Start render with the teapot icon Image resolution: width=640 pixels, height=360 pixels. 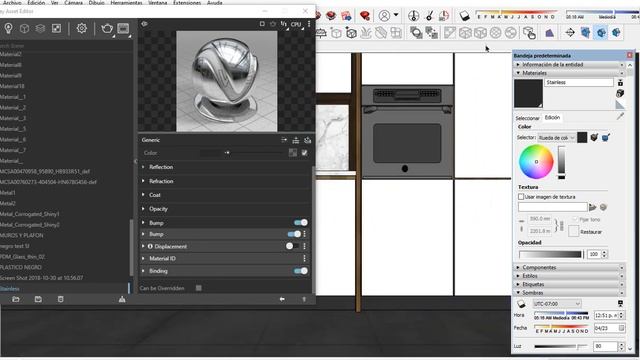click(107, 28)
